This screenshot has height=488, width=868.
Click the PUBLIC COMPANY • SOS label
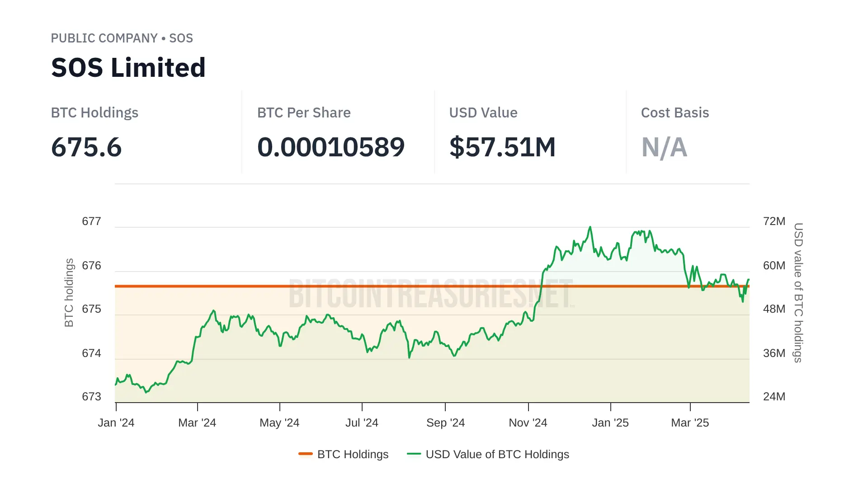(x=122, y=38)
